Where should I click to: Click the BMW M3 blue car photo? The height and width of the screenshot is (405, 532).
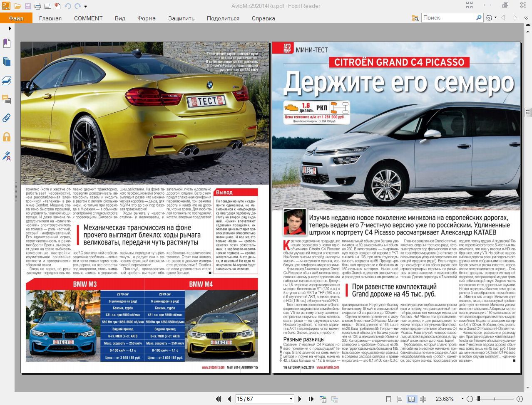click(63, 326)
